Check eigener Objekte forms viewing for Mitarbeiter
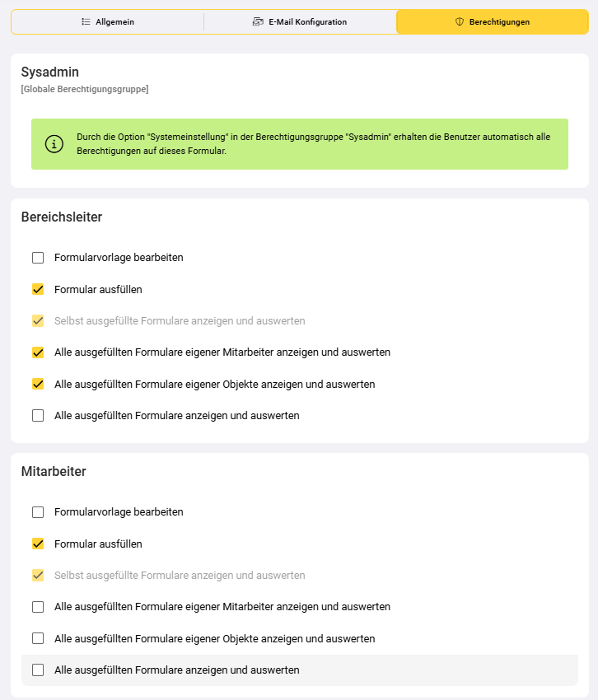Screen dimensions: 598x700 pos(38,638)
